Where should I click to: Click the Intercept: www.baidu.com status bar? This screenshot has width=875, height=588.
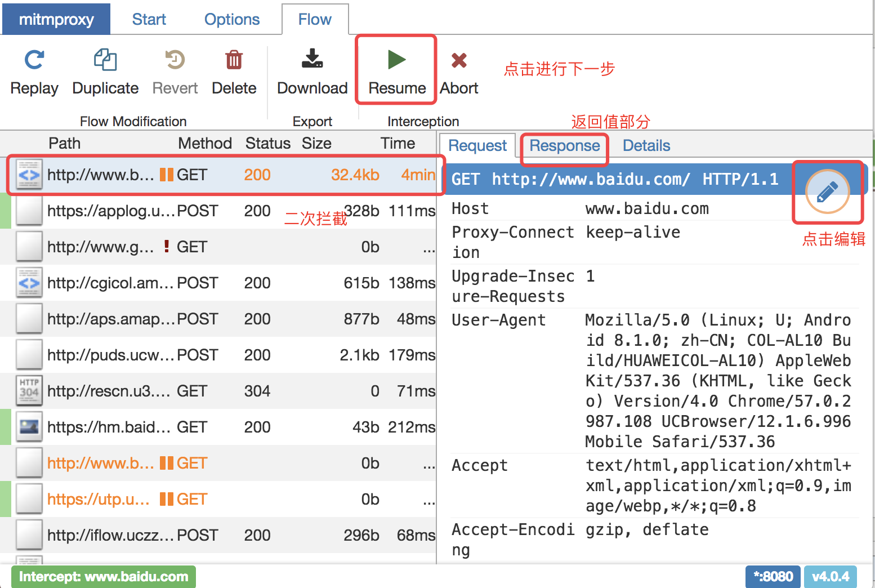click(x=104, y=576)
